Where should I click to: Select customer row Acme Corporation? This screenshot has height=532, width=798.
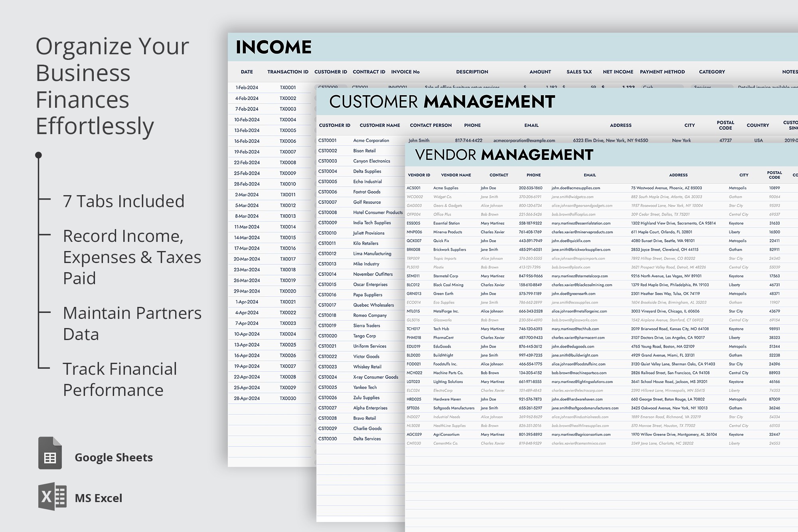coord(372,140)
